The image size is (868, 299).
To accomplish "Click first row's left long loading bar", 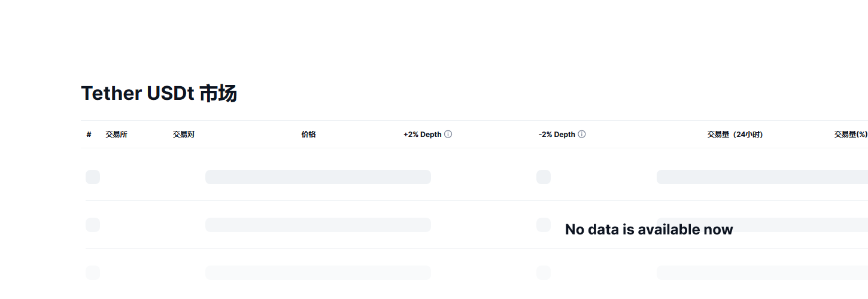I will (318, 177).
